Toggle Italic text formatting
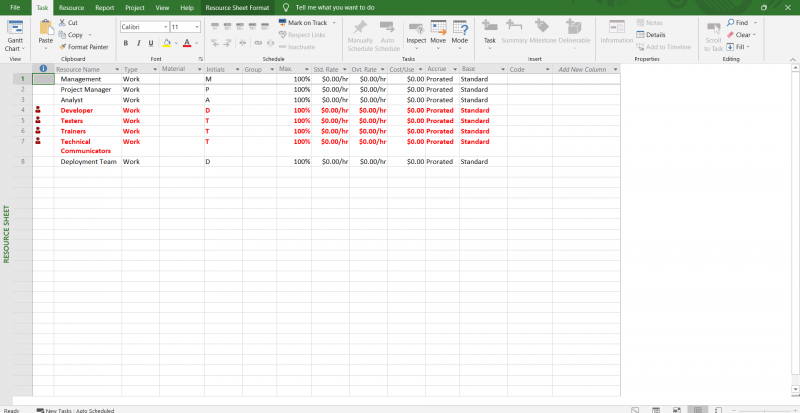 pos(139,43)
